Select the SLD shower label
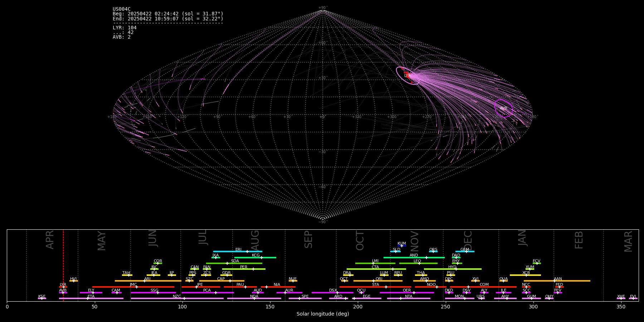644x322 pixels. point(396,250)
